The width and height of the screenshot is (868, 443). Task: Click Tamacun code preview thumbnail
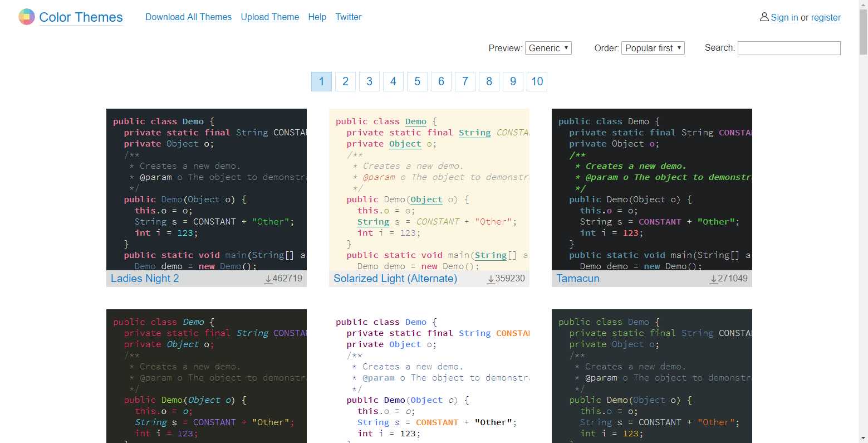click(x=652, y=189)
